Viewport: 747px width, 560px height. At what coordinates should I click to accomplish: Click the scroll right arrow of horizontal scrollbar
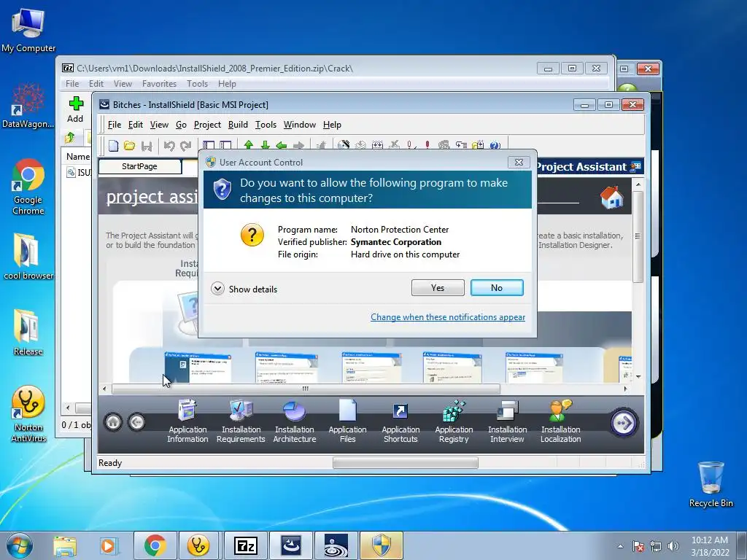[x=625, y=389]
